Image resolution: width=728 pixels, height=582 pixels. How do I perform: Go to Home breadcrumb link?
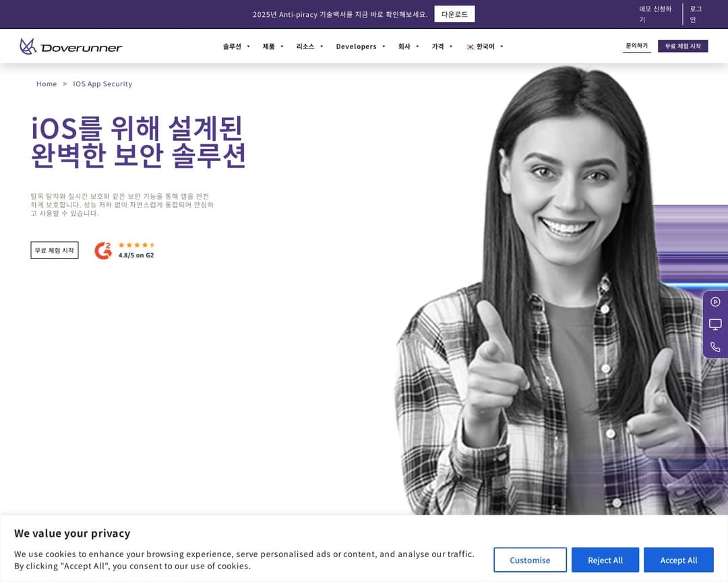tap(47, 84)
